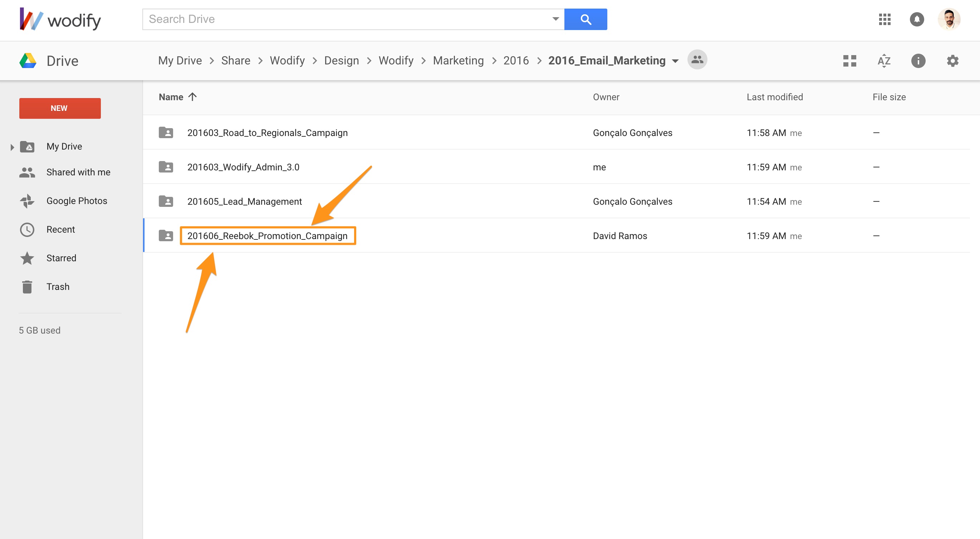Screen dimensions: 980x539
Task: Open search options dropdown arrow
Action: (x=555, y=19)
